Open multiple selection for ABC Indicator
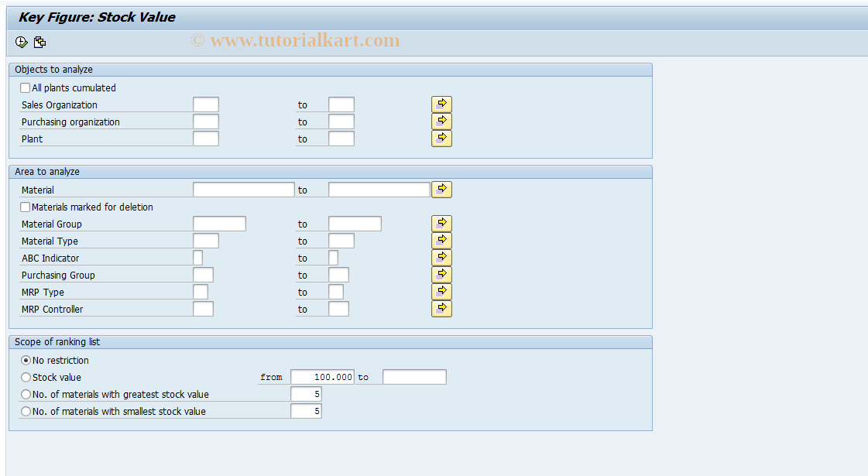The height and width of the screenshot is (476, 868). coord(441,257)
